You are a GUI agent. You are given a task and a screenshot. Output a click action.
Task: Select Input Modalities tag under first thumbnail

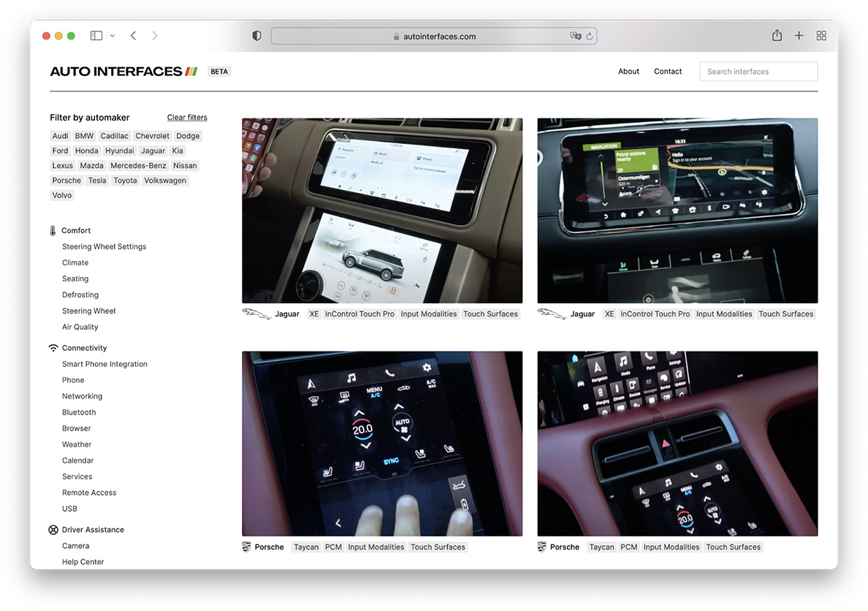click(429, 314)
